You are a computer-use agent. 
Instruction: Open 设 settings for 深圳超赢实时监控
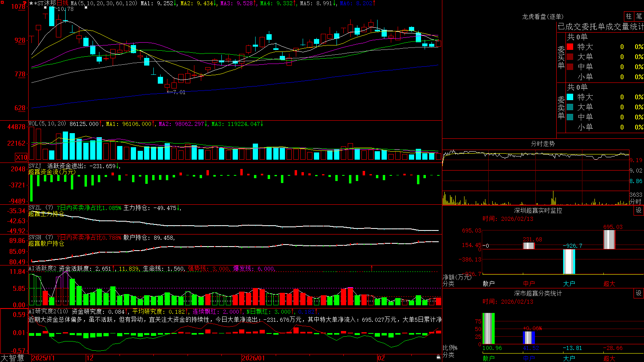point(639,210)
